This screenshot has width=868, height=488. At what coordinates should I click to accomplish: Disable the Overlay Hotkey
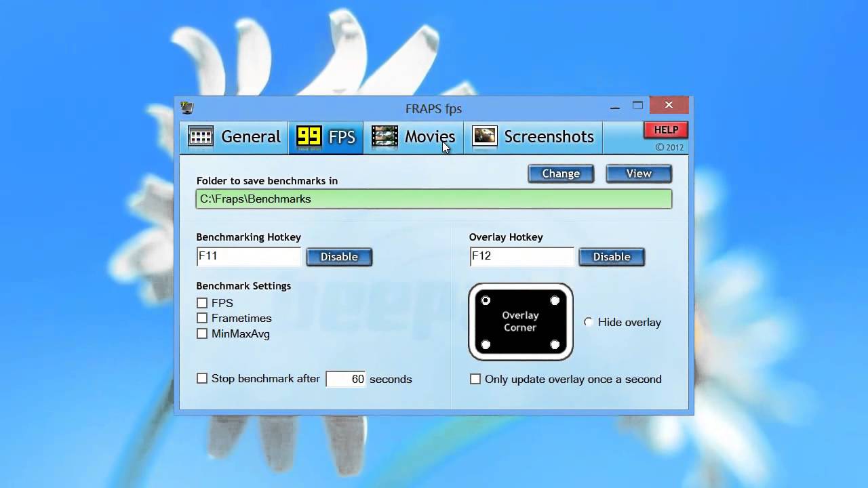point(612,257)
